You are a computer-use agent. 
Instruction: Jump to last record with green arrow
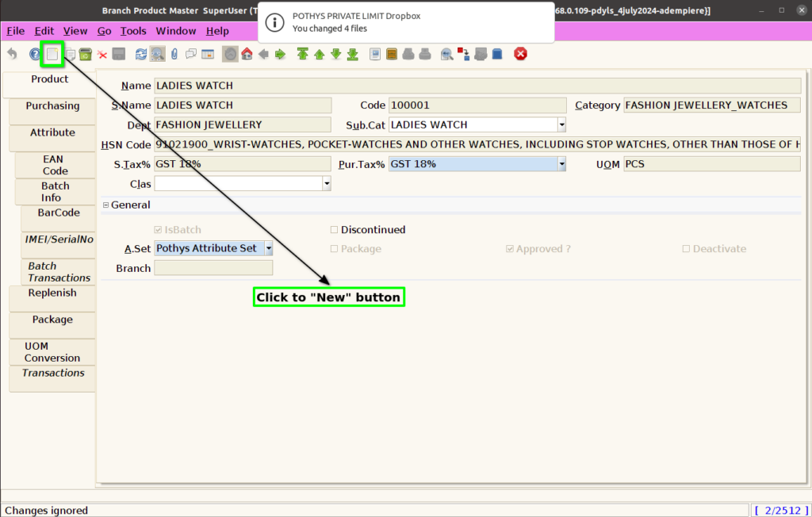pos(353,54)
